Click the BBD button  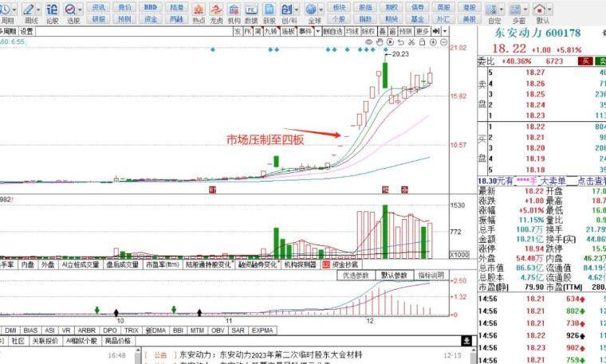tap(151, 7)
